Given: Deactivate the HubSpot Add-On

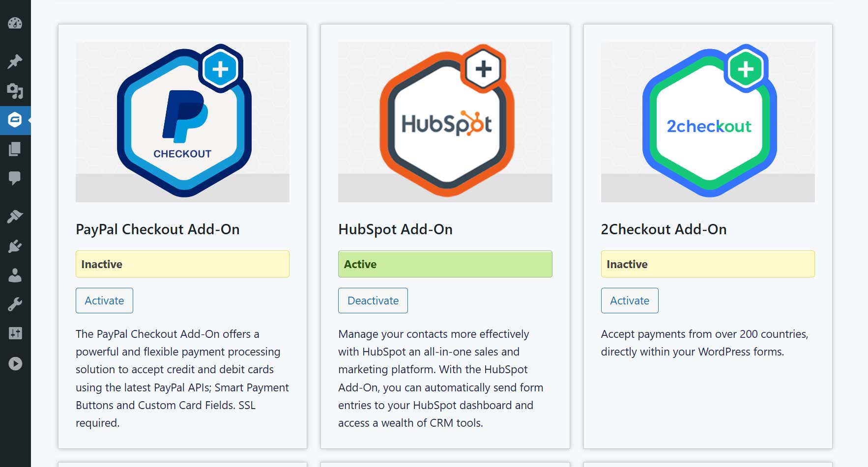Looking at the screenshot, I should [373, 301].
